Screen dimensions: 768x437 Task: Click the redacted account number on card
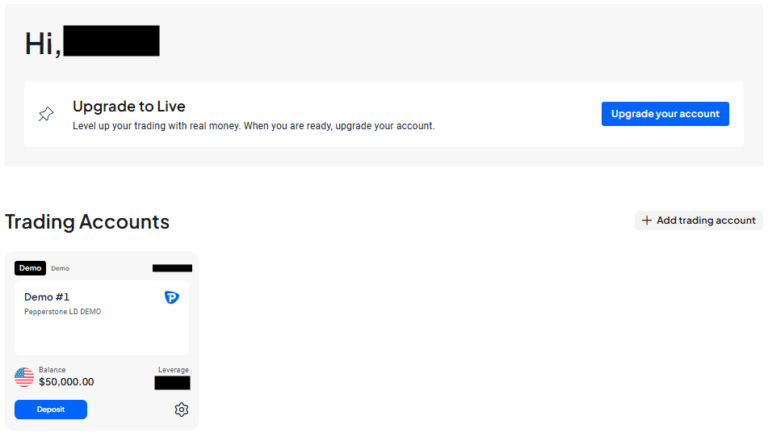click(172, 268)
